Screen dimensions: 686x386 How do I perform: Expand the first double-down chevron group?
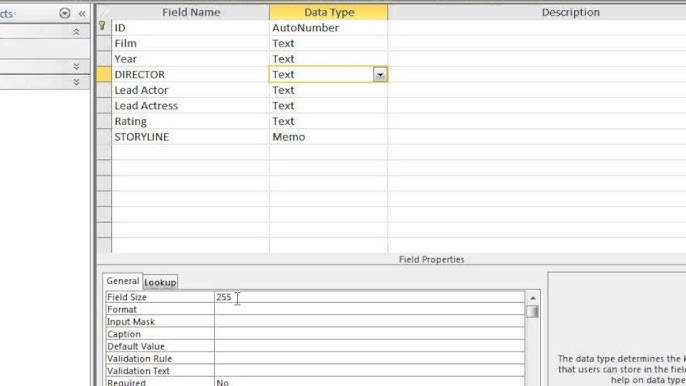click(76, 66)
